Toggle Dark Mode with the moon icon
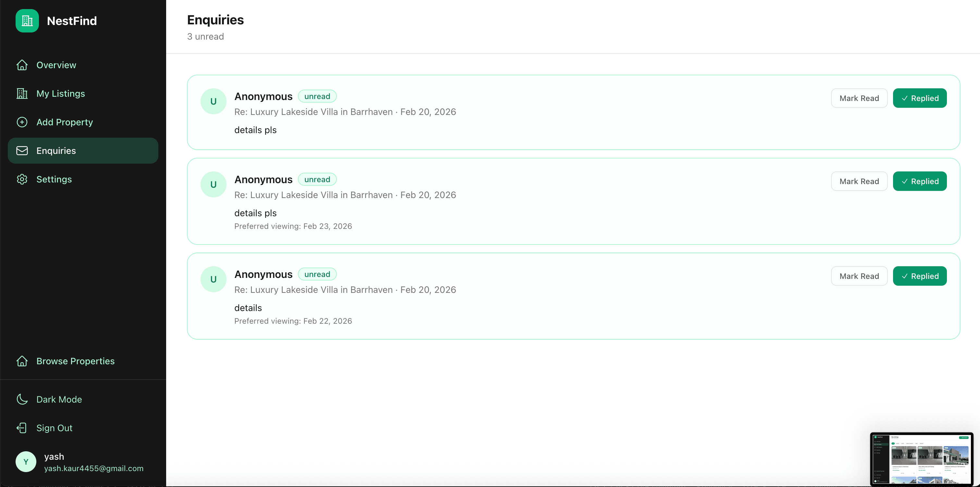 coord(22,399)
